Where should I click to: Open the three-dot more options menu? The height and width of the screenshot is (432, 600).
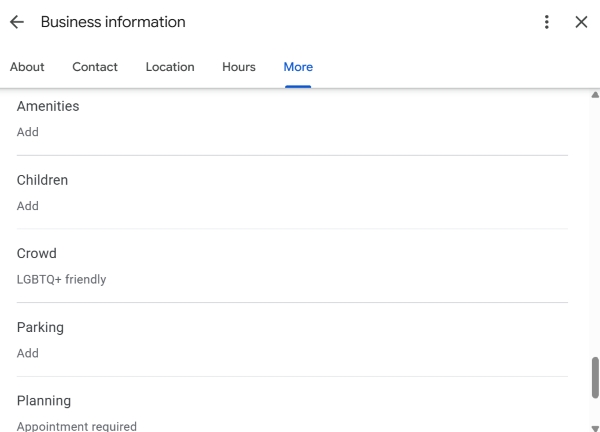pyautogui.click(x=547, y=22)
